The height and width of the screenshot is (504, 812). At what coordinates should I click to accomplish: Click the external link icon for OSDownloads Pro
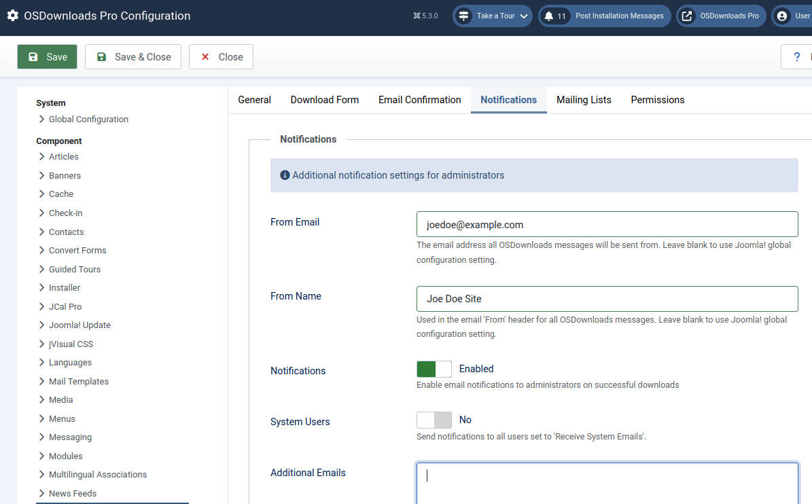pos(687,16)
